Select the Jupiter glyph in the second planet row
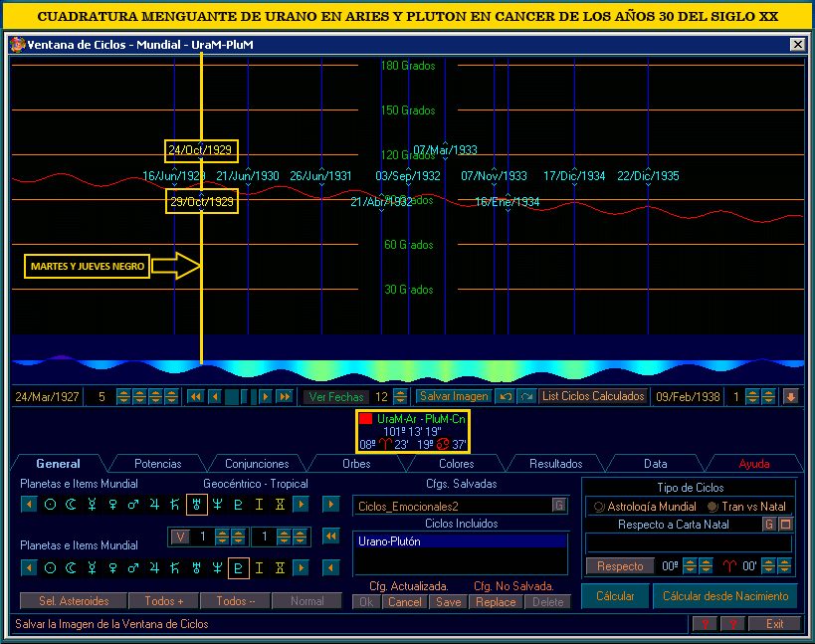 (x=154, y=567)
